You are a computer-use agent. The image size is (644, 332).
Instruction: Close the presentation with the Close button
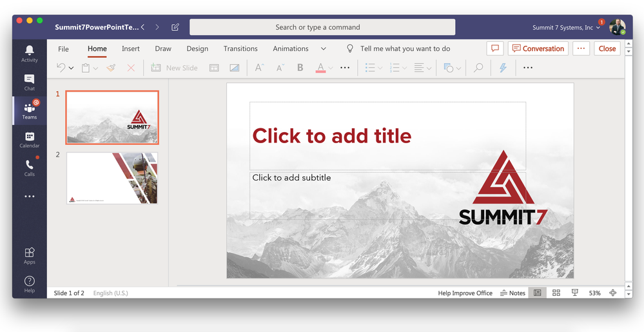[607, 48]
